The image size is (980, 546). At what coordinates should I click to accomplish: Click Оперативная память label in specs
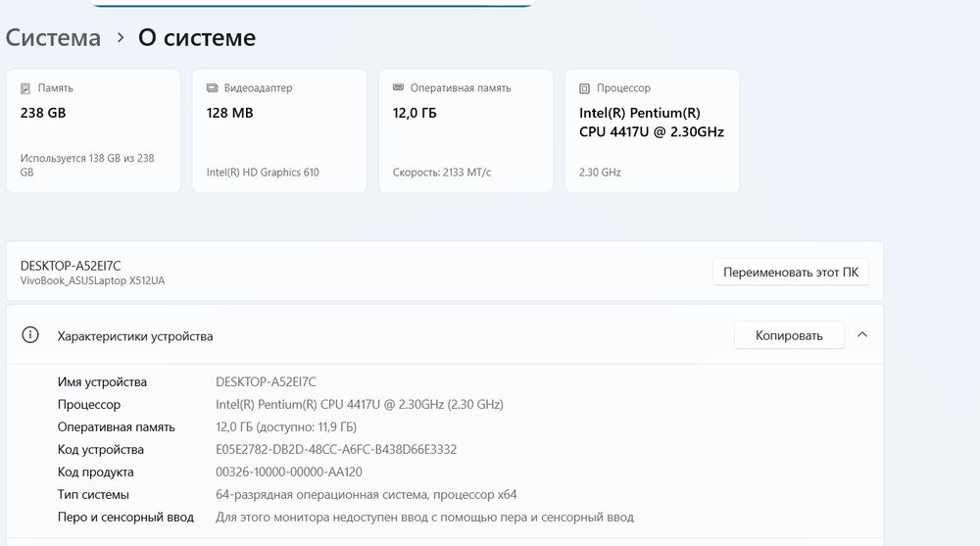click(x=117, y=426)
